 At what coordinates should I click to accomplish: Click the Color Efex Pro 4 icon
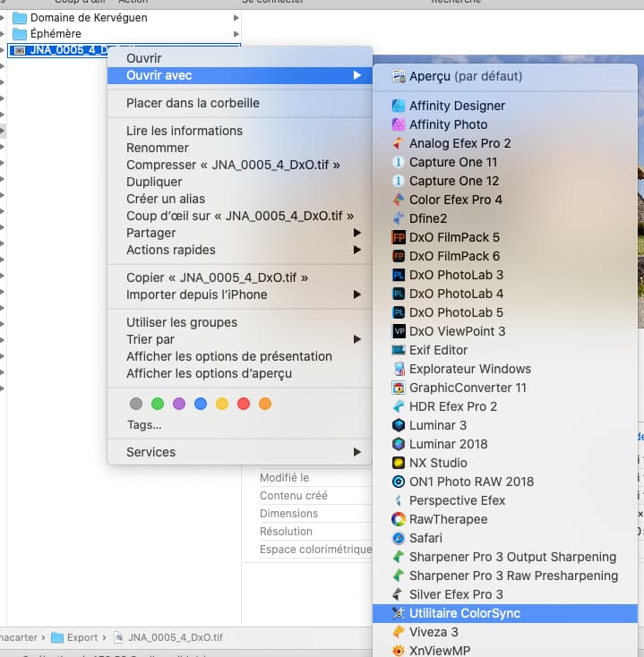point(399,200)
